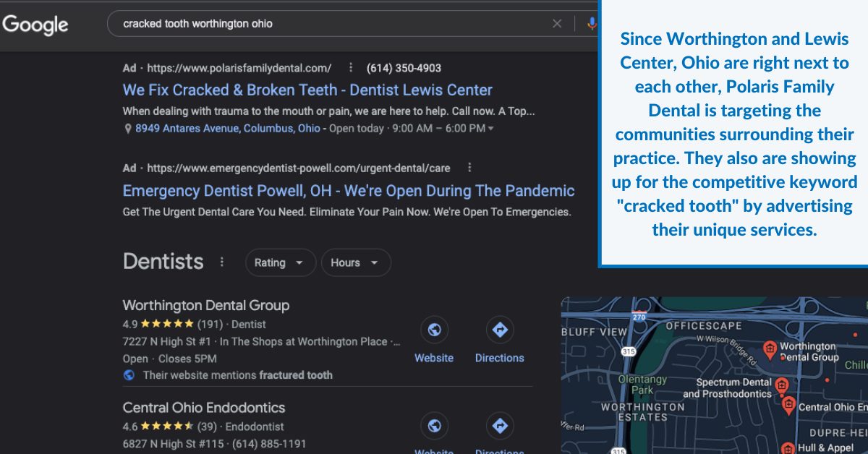Open the three-dot menu on Emergency Dentist ad
Image resolution: width=868 pixels, height=454 pixels.
pos(469,167)
